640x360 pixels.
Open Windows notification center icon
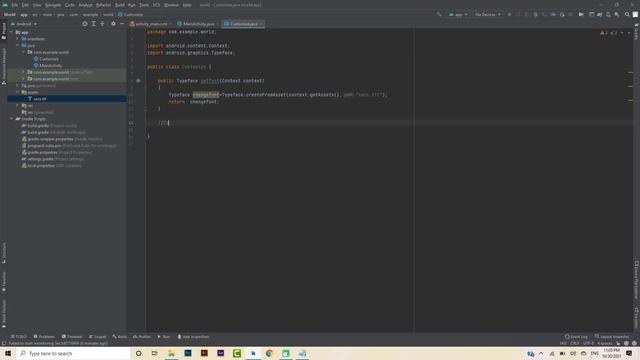(x=629, y=353)
